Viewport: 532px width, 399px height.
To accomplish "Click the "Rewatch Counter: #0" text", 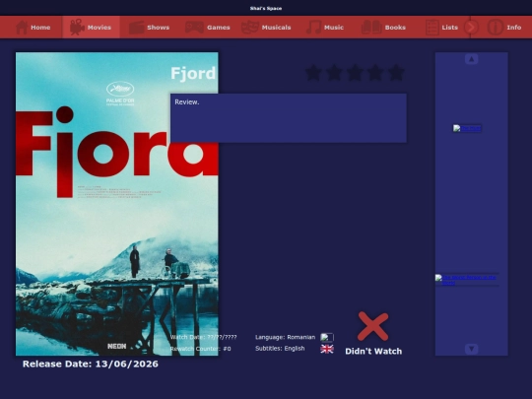I will click(x=201, y=349).
